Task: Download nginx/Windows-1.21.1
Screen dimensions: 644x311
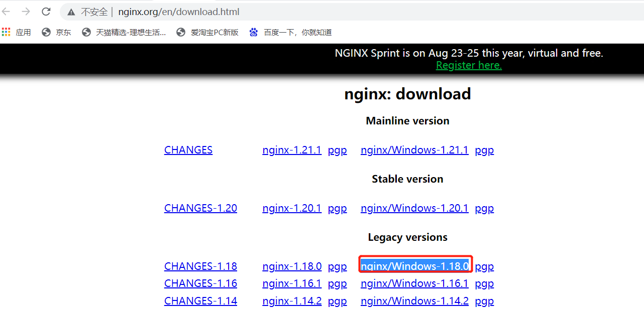Action: click(414, 149)
